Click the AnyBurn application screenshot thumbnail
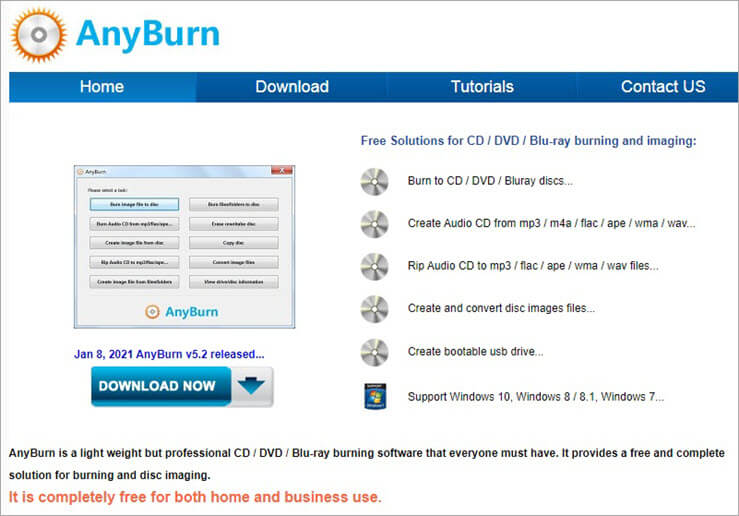Viewport: 739px width, 516px height. 184,246
